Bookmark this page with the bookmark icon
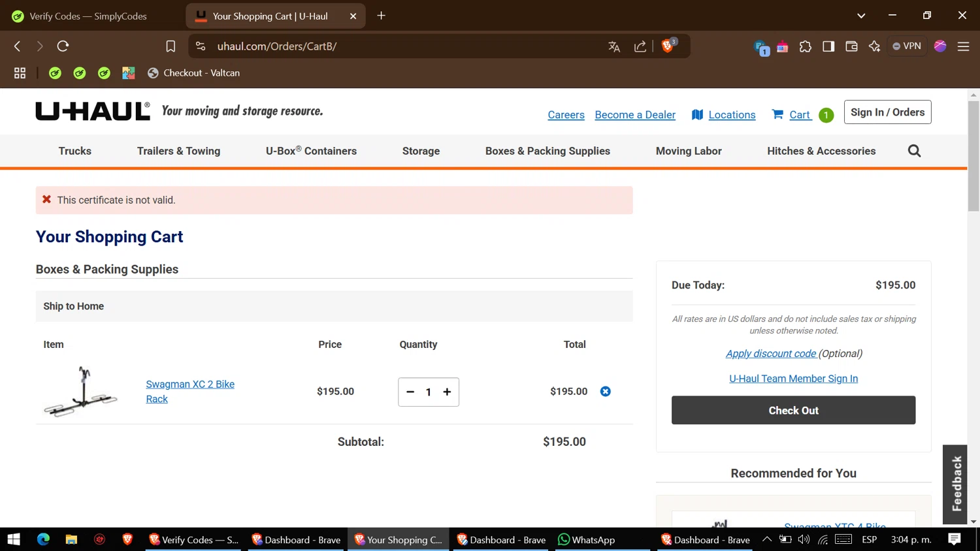 [x=171, y=46]
